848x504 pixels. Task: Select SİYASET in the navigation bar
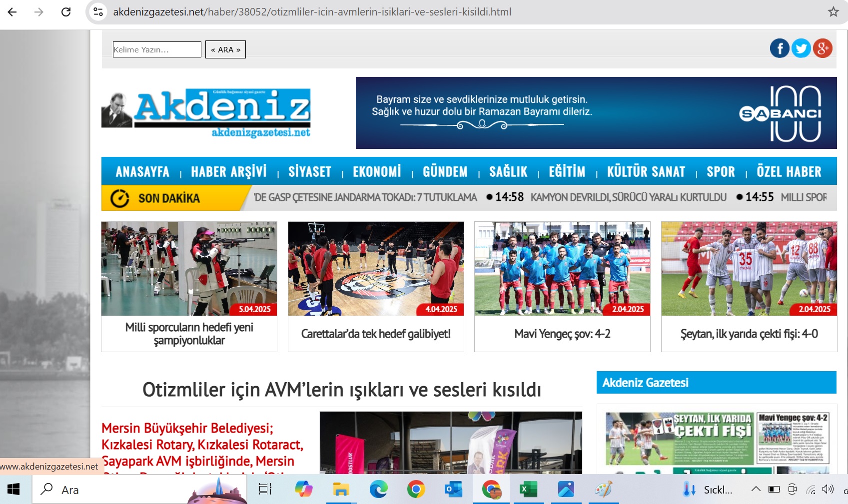[x=310, y=172]
